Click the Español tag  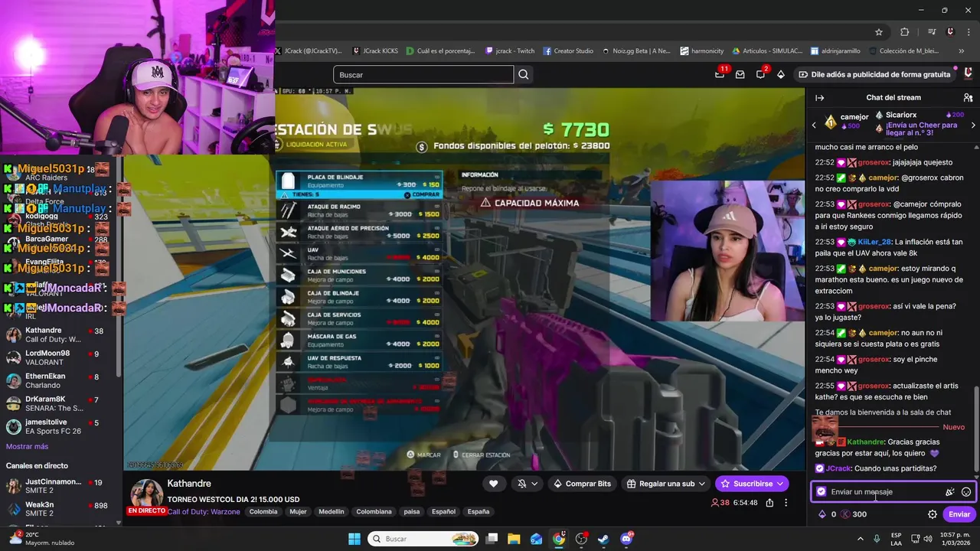tap(443, 511)
